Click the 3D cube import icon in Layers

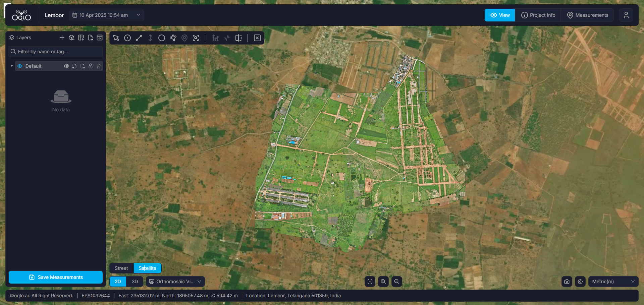[71, 38]
